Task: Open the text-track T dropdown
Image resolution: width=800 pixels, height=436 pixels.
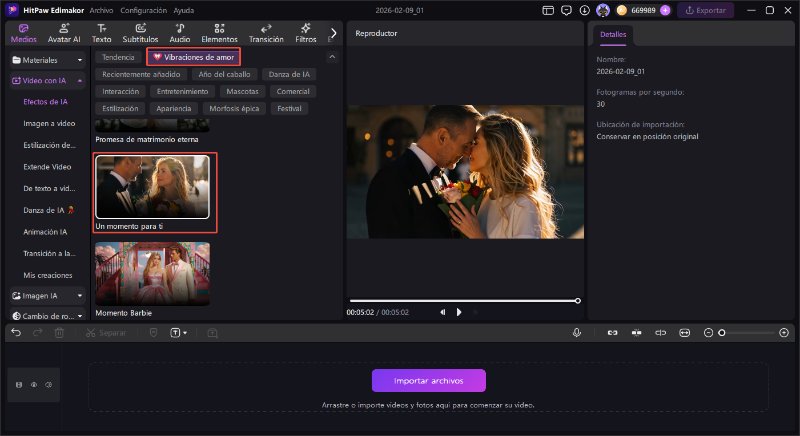Action: coord(178,332)
